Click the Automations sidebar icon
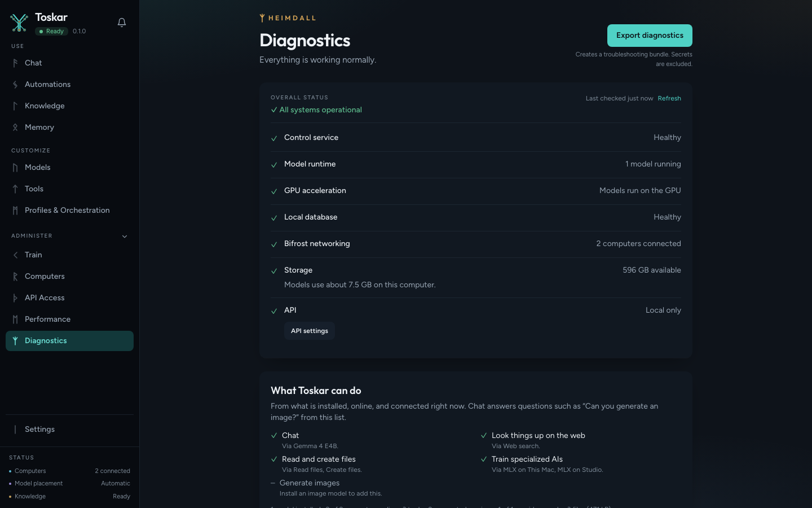The height and width of the screenshot is (508, 812). 15,85
